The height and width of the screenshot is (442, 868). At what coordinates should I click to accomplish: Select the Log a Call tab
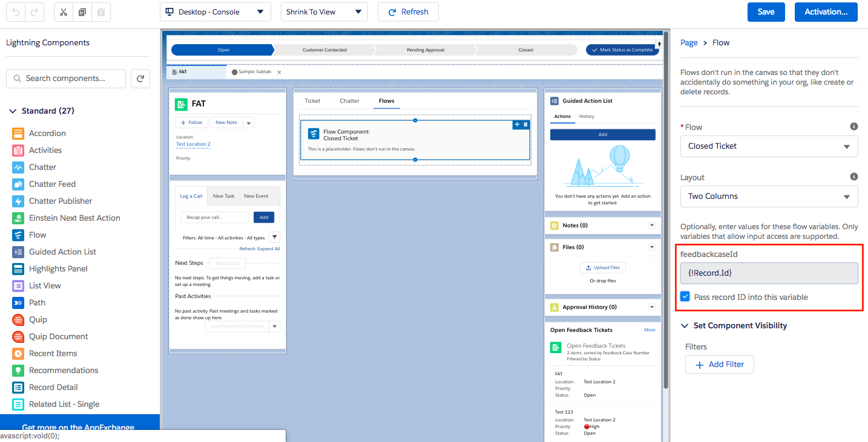[x=191, y=196]
